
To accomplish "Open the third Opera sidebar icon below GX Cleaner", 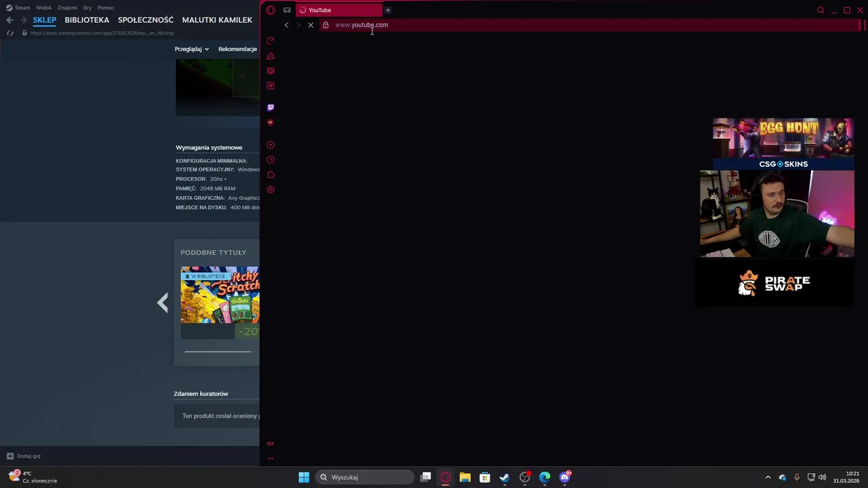I will point(271,71).
